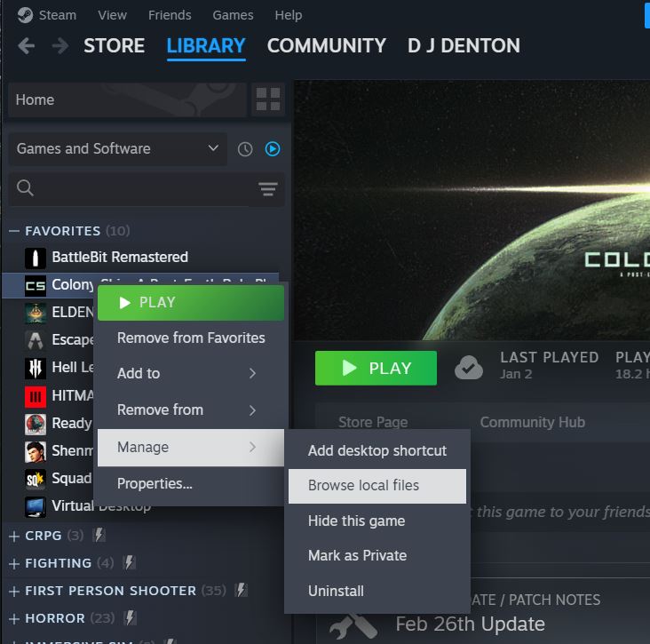Click the large green PLAY button
The height and width of the screenshot is (644, 650).
pos(376,369)
